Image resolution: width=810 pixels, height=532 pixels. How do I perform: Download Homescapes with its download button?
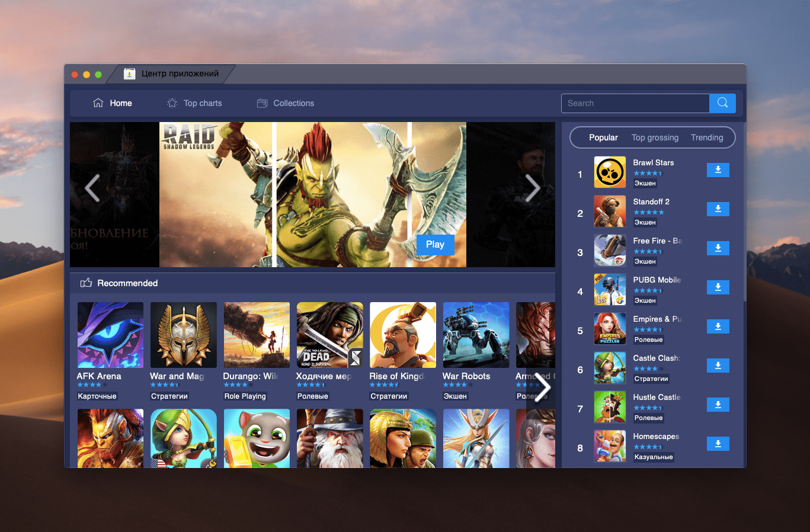tap(718, 444)
